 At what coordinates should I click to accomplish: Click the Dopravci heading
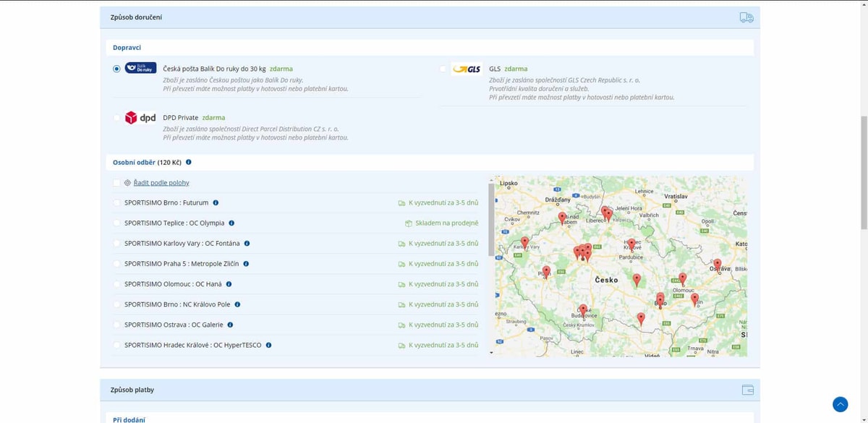(x=127, y=48)
